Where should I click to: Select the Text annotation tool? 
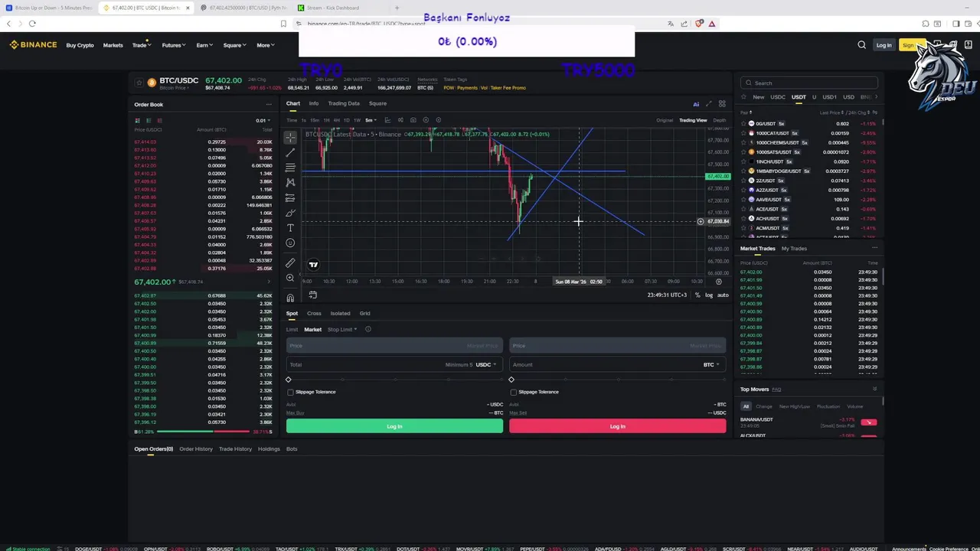290,228
